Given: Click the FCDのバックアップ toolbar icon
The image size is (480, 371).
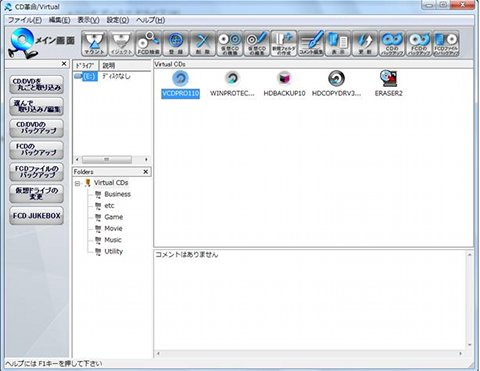Looking at the screenshot, I should tap(419, 43).
